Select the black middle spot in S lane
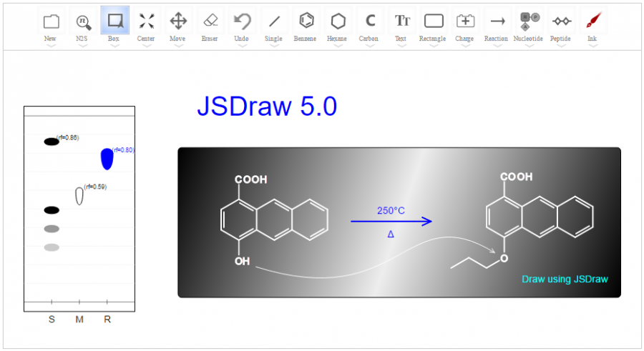 click(x=52, y=210)
